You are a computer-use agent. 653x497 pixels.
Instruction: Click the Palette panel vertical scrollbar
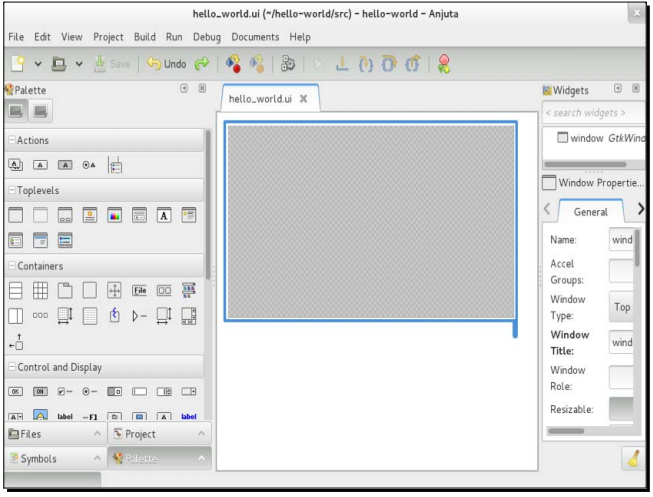208,200
